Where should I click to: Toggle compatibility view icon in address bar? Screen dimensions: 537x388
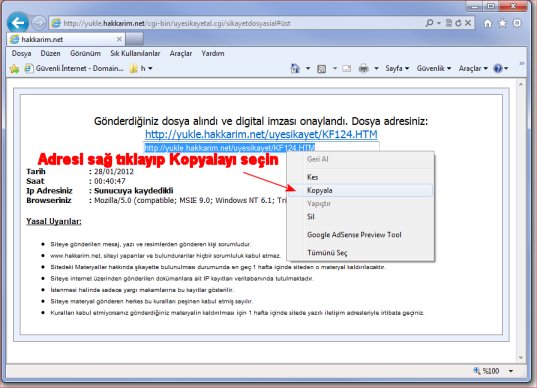click(449, 23)
